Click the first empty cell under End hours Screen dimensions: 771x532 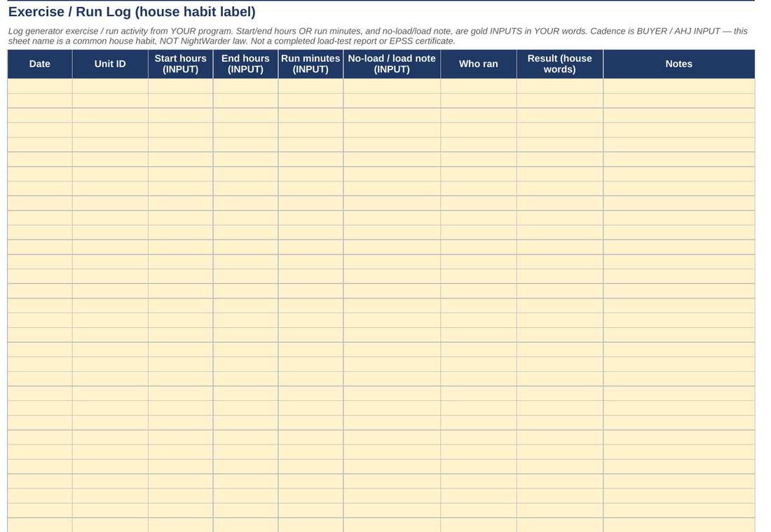pyautogui.click(x=245, y=86)
